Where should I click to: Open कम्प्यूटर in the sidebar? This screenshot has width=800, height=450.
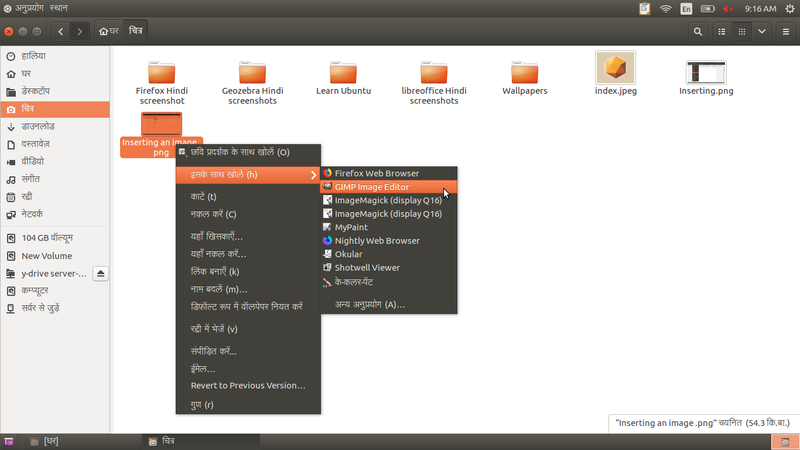(55, 291)
